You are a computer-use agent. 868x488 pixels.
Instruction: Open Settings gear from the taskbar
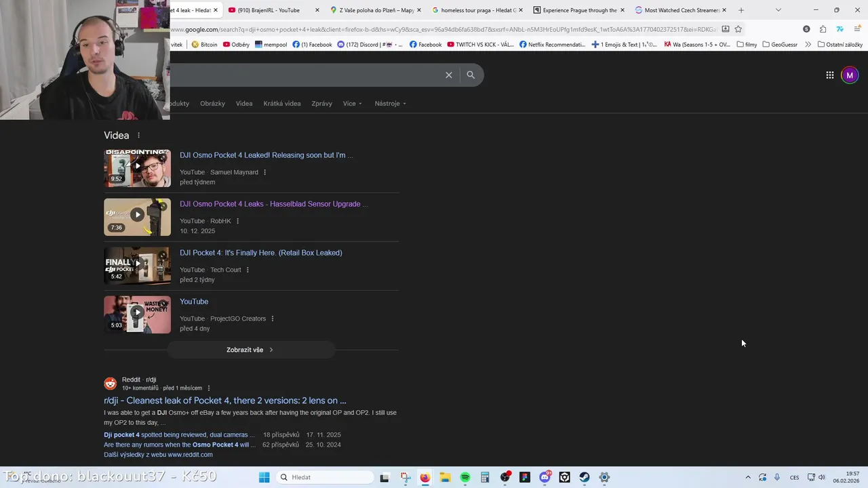[x=604, y=477]
